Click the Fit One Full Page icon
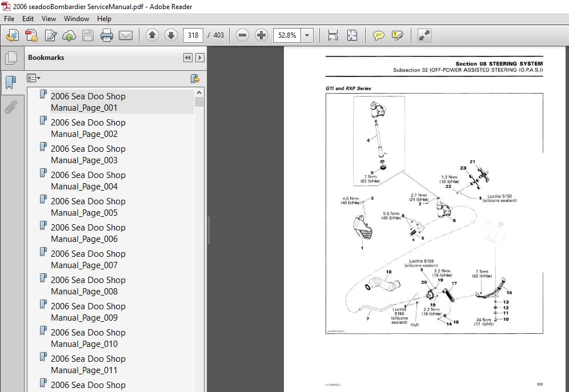 tap(352, 35)
